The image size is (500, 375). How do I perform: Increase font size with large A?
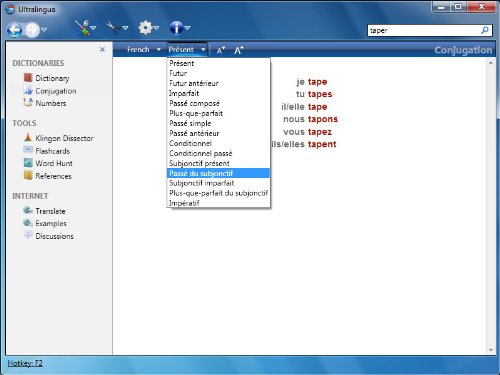click(x=238, y=50)
